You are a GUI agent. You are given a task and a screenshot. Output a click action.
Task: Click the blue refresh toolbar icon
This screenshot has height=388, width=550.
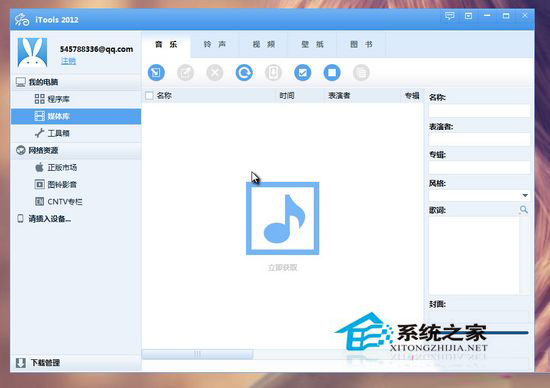(x=244, y=73)
